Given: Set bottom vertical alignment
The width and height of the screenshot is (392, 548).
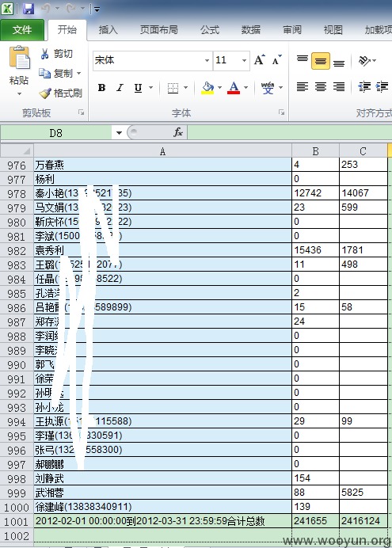Looking at the screenshot, I should click(339, 62).
